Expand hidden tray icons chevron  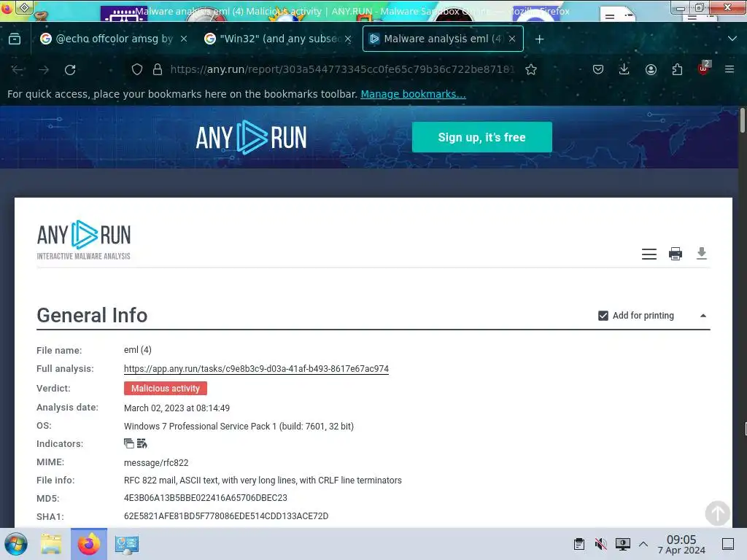643,544
